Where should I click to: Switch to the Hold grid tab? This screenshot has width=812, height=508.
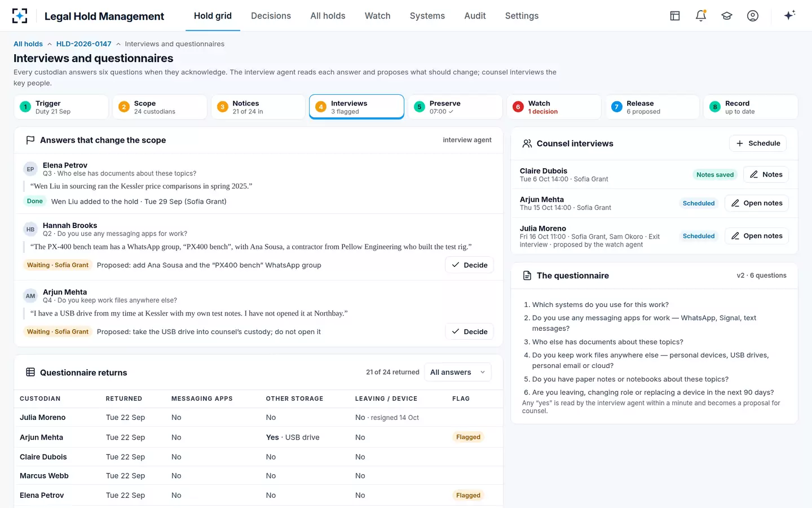click(x=213, y=16)
